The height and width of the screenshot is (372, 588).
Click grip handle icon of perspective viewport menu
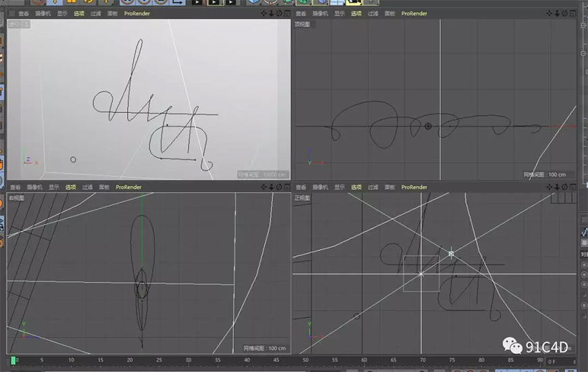[11, 14]
